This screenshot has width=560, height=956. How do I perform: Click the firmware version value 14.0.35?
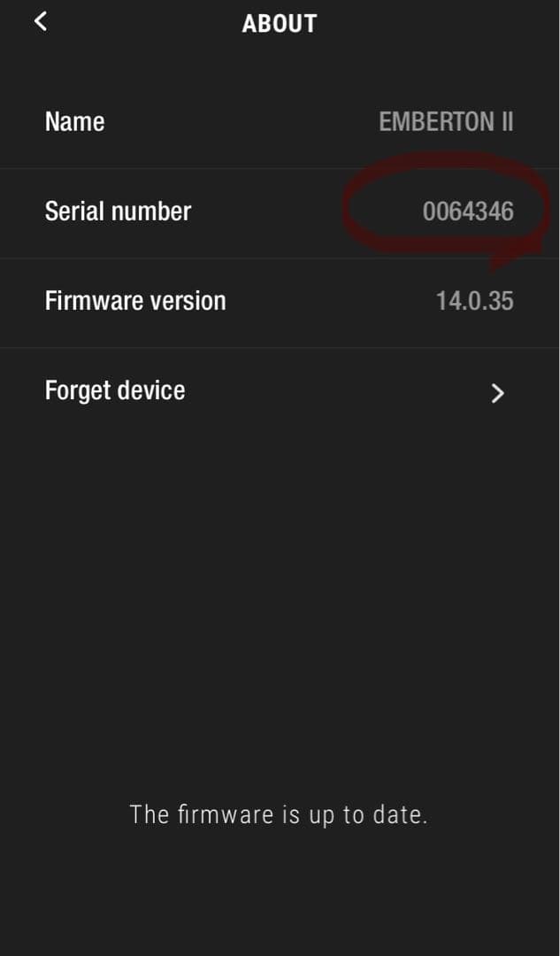(474, 301)
